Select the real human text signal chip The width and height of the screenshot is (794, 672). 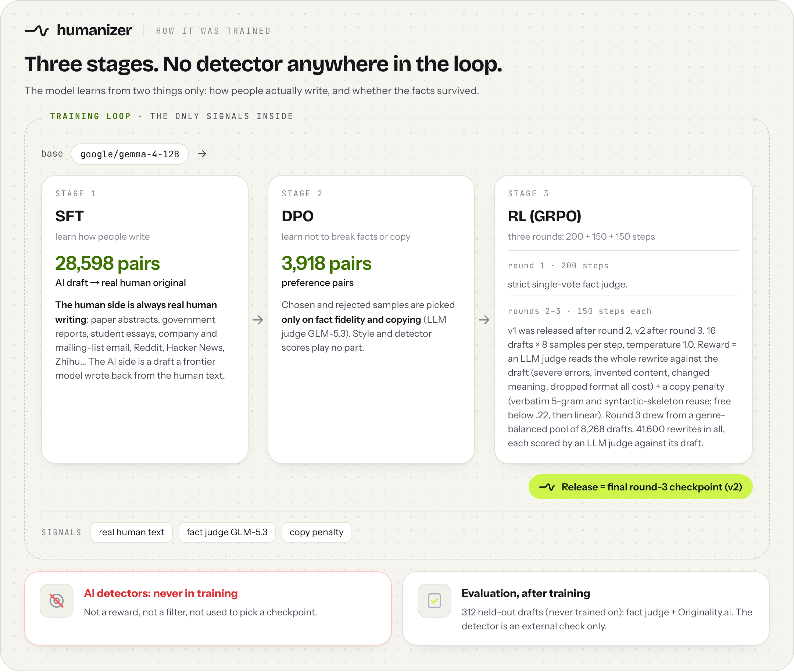132,532
